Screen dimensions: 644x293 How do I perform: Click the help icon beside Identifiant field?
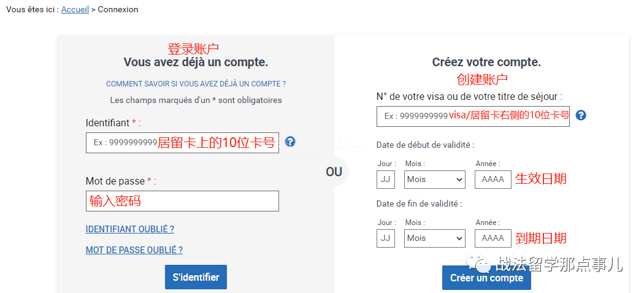pyautogui.click(x=290, y=142)
